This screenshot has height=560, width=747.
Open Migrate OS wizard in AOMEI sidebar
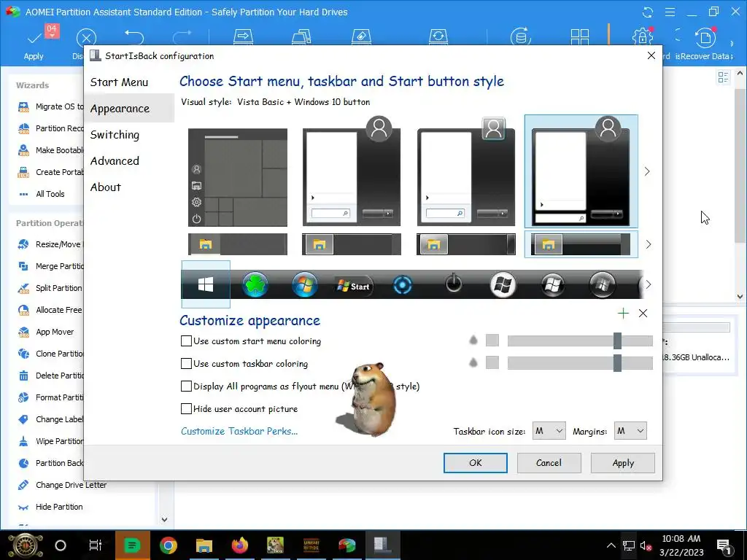pyautogui.click(x=50, y=106)
